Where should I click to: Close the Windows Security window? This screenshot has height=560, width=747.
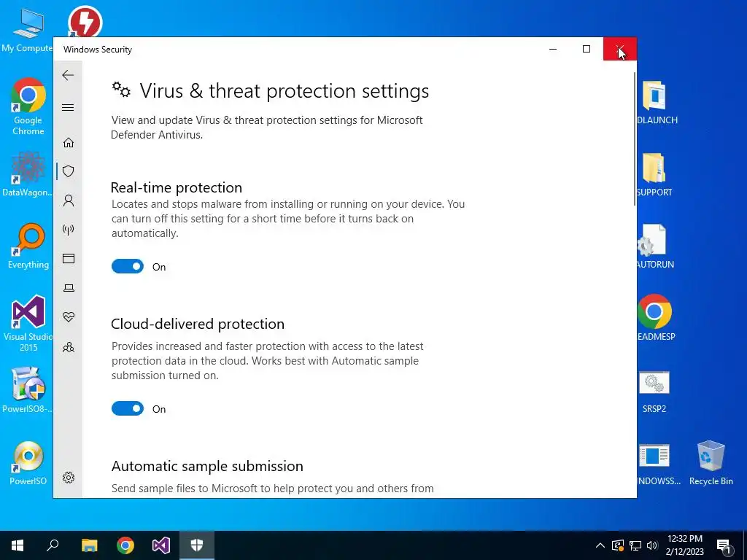[x=620, y=49]
